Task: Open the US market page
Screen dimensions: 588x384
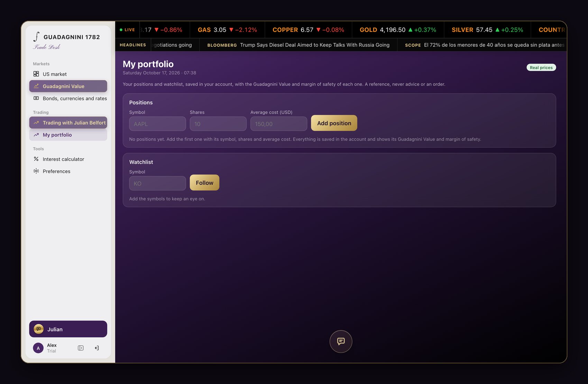Action: pos(68,74)
